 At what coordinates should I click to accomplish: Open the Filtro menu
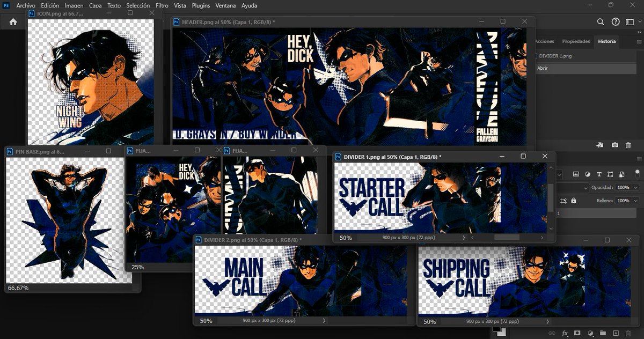pos(162,6)
